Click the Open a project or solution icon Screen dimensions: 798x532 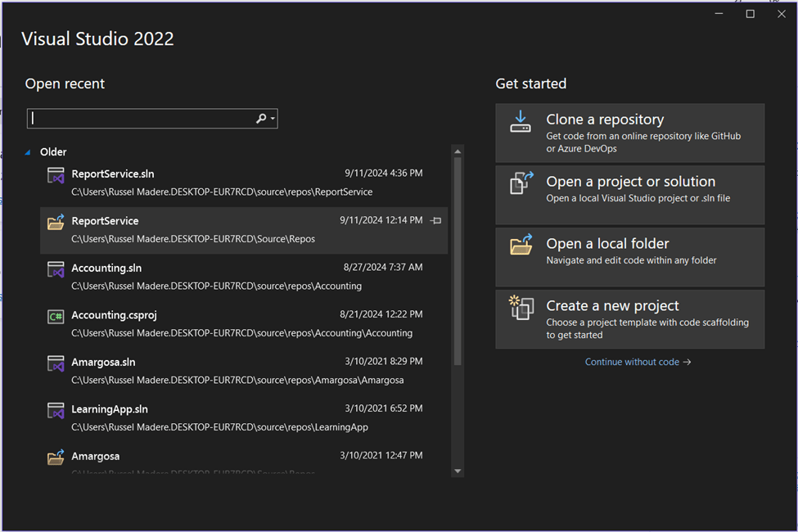[x=521, y=183]
